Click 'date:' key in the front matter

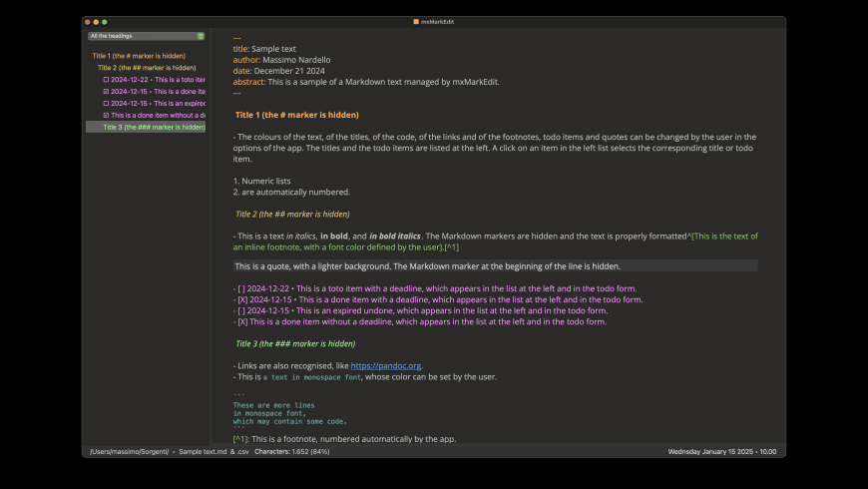coord(242,71)
